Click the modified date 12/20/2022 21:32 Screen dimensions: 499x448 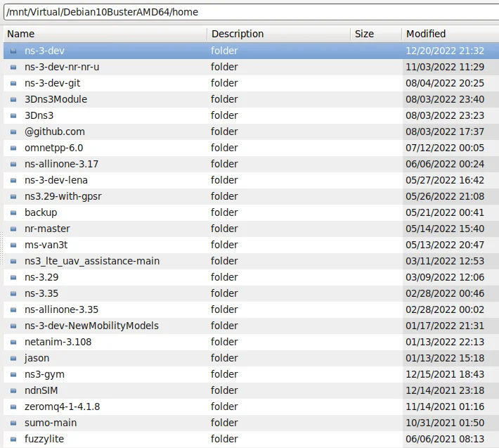click(445, 51)
